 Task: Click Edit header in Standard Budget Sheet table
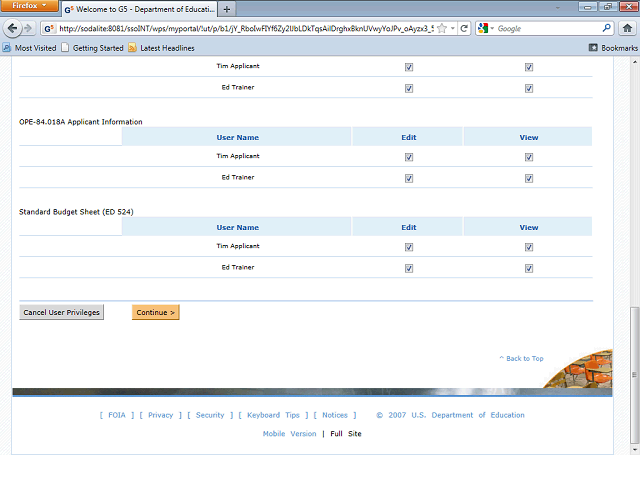coord(409,227)
